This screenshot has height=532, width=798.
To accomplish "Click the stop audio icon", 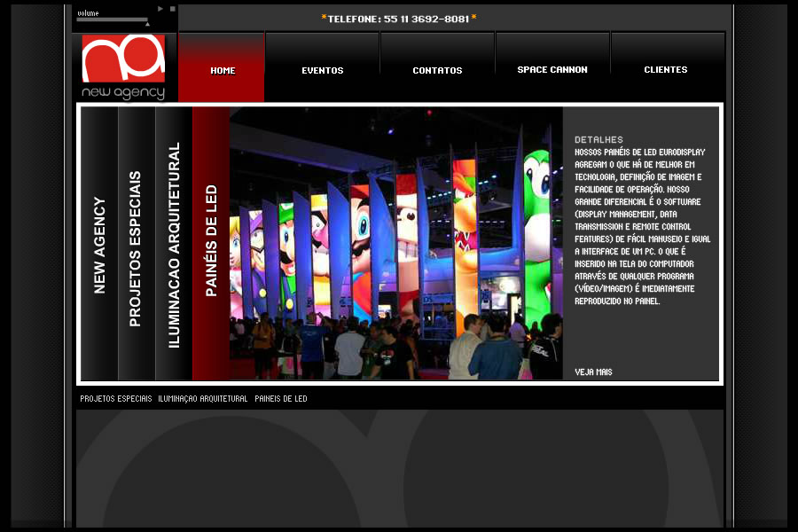I will 173,9.
